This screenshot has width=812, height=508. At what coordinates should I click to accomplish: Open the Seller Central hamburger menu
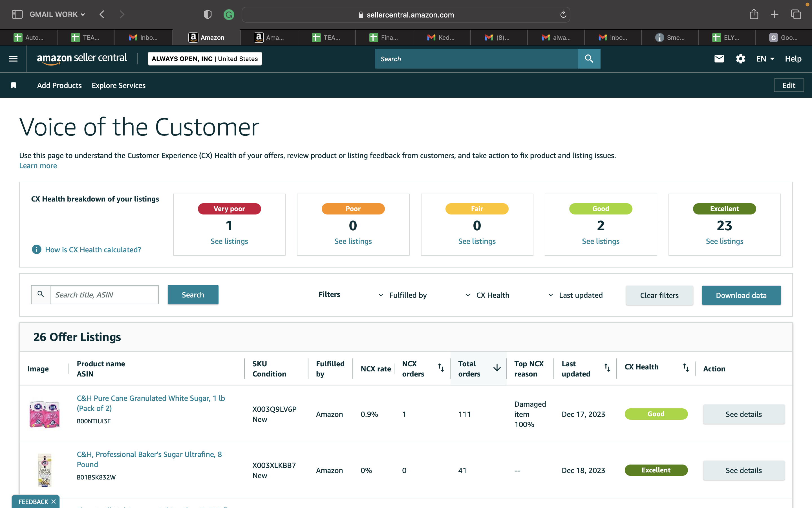[x=13, y=59]
